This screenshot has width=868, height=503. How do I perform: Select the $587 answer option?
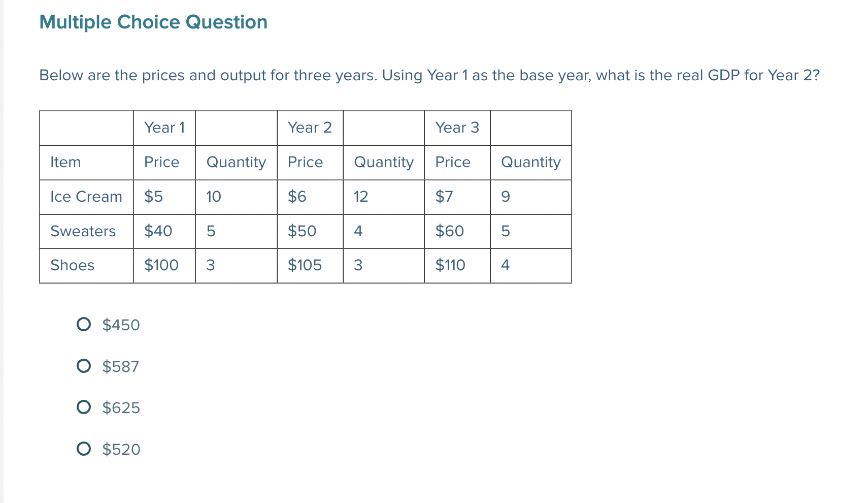point(84,366)
